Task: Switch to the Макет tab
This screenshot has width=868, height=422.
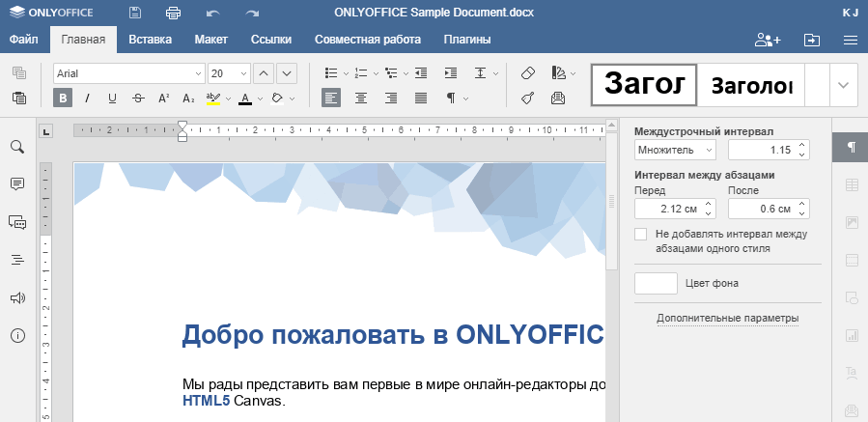Action: (210, 40)
